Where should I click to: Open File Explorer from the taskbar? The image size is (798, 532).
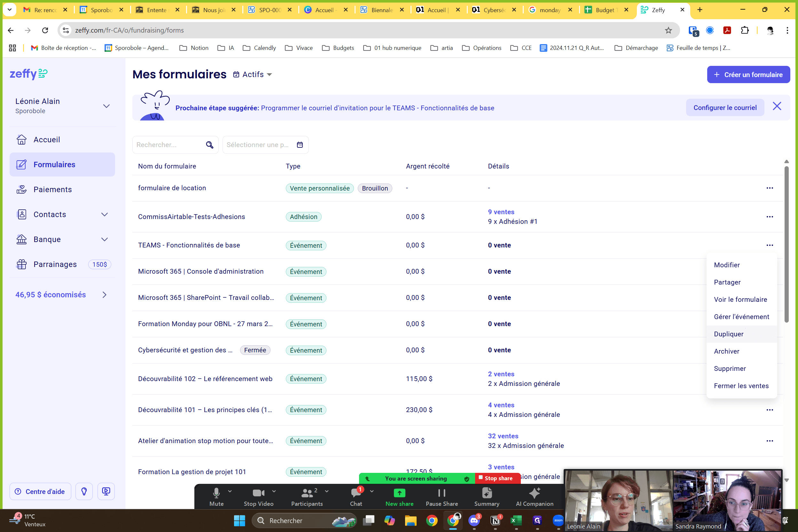411,520
